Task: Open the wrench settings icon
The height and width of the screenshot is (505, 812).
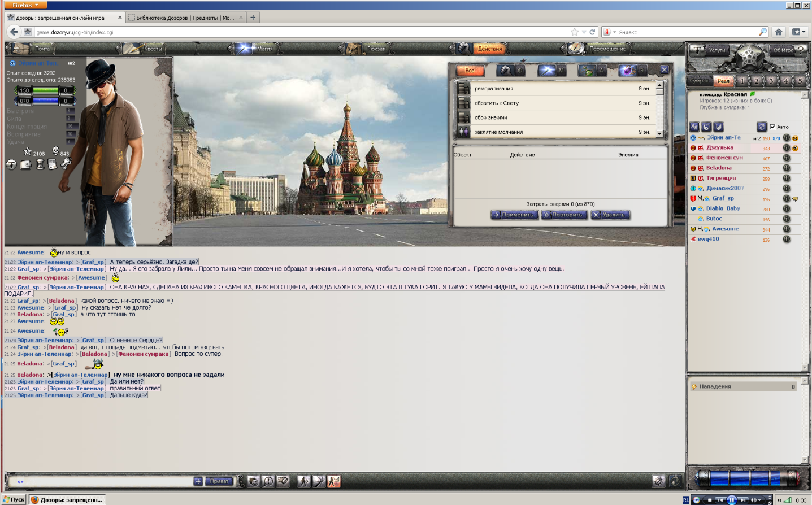Action: (66, 164)
